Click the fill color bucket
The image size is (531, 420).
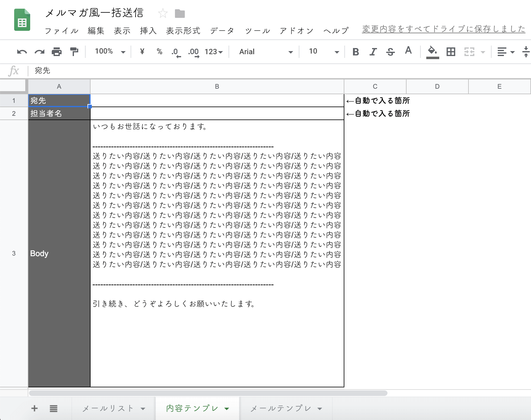pos(432,52)
